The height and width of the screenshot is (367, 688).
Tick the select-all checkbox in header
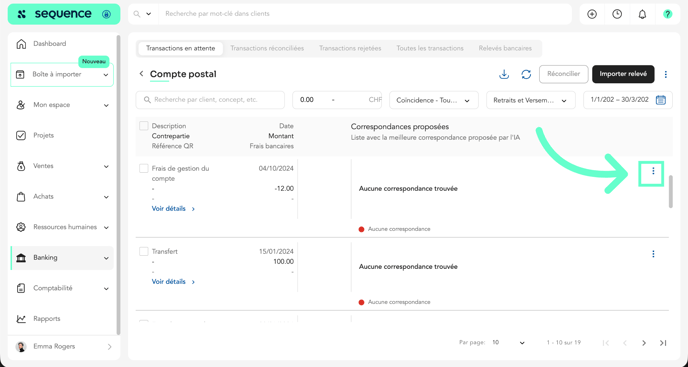(143, 126)
